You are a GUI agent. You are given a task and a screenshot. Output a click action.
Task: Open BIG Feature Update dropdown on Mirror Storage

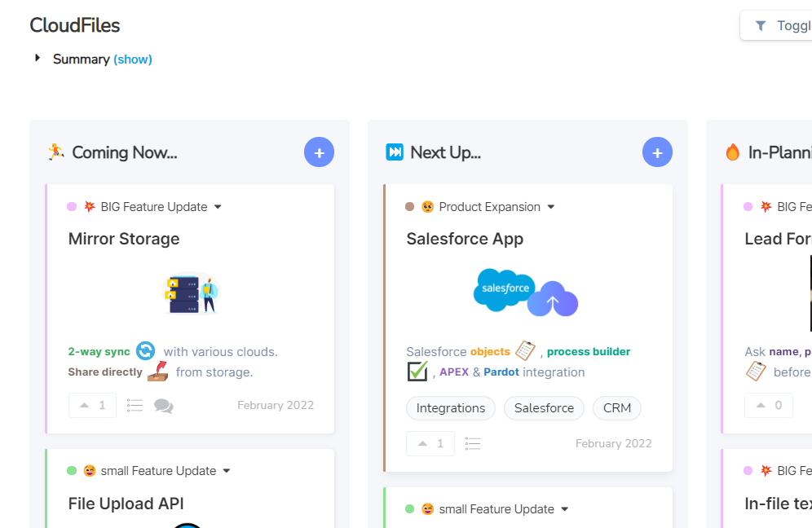[x=218, y=207]
